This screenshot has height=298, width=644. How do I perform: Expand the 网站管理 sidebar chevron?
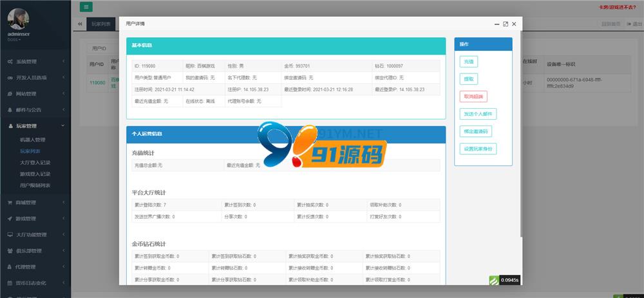[63, 93]
